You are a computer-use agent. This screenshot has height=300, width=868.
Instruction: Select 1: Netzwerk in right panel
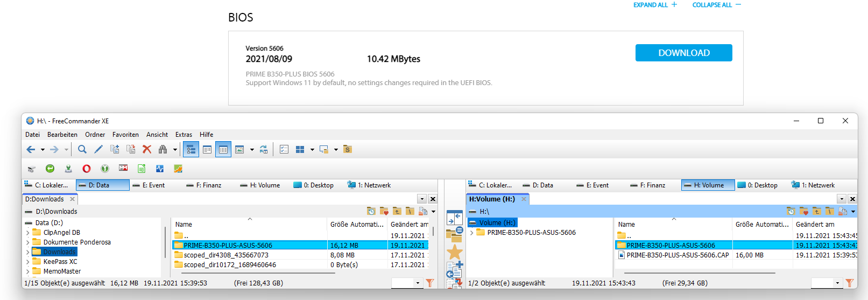click(x=813, y=185)
